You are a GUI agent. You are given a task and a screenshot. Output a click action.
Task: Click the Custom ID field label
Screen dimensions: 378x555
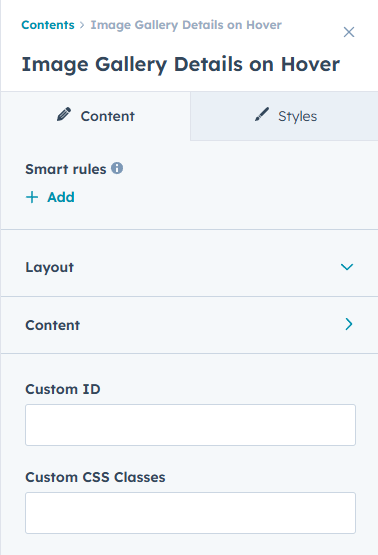point(63,389)
